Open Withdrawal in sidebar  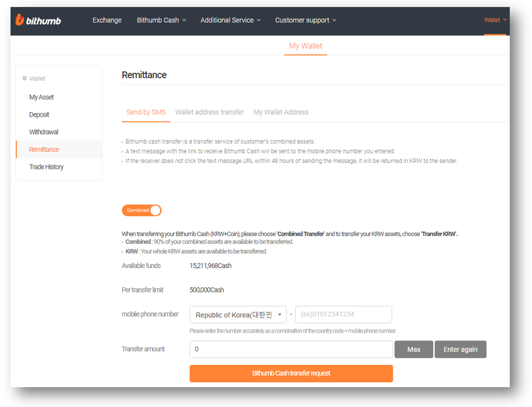44,132
